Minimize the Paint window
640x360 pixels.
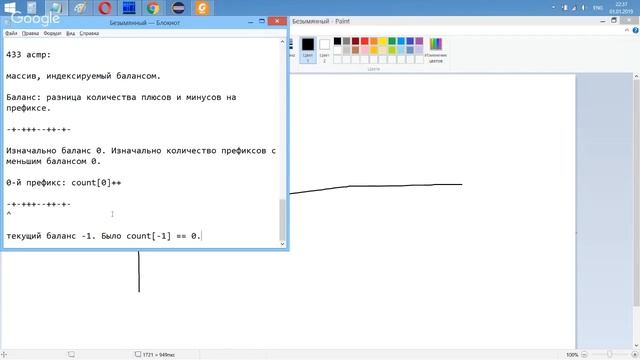click(603, 21)
